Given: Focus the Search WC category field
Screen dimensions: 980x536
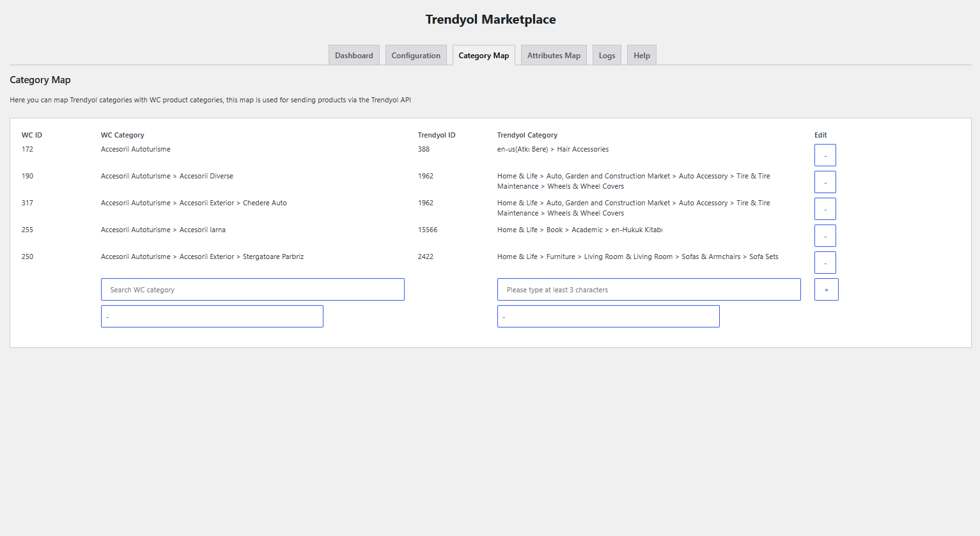Looking at the screenshot, I should (x=253, y=290).
